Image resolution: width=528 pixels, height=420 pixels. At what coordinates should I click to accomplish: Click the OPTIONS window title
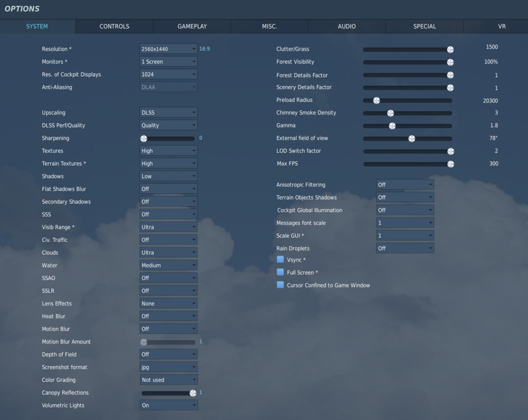click(x=22, y=9)
